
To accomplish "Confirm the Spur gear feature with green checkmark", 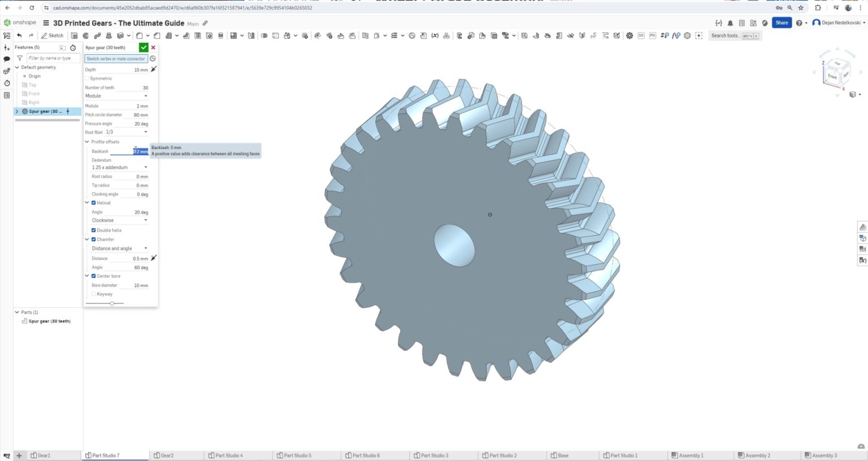I will point(144,47).
